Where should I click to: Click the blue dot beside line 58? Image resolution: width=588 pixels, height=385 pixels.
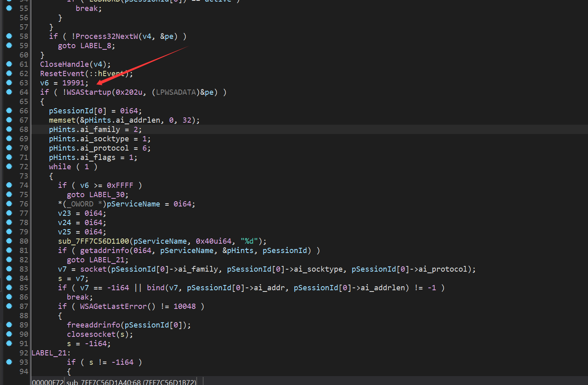pyautogui.click(x=9, y=36)
